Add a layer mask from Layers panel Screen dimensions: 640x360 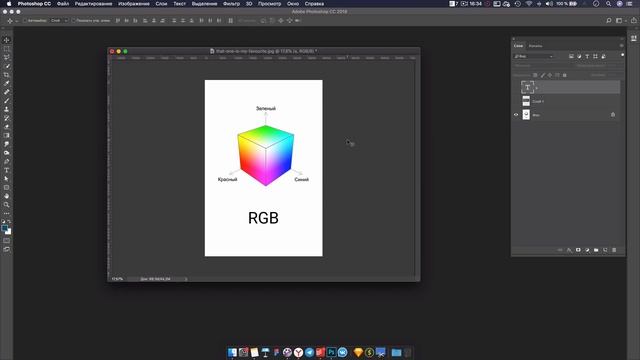point(578,250)
